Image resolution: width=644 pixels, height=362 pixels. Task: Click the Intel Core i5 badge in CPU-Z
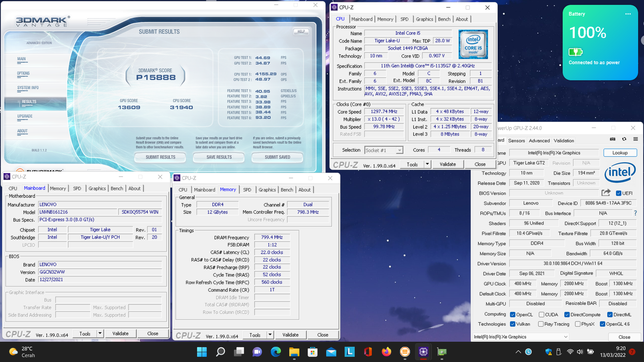click(473, 45)
